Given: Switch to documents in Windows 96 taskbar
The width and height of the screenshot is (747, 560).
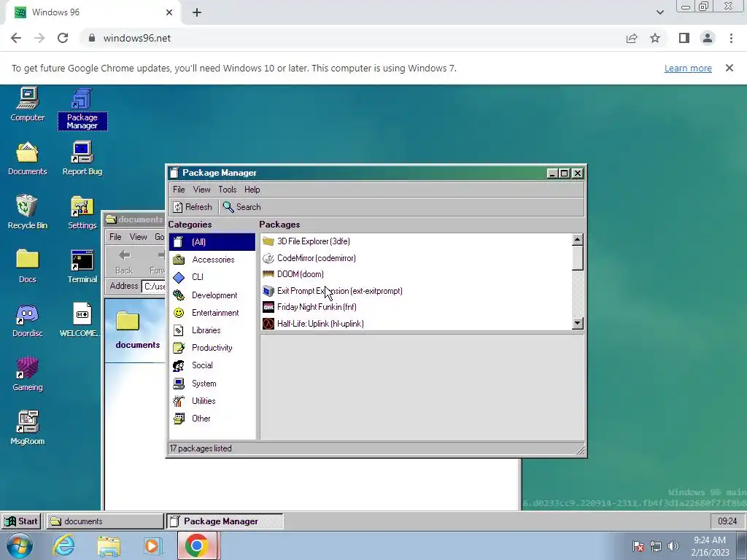Looking at the screenshot, I should [x=105, y=521].
